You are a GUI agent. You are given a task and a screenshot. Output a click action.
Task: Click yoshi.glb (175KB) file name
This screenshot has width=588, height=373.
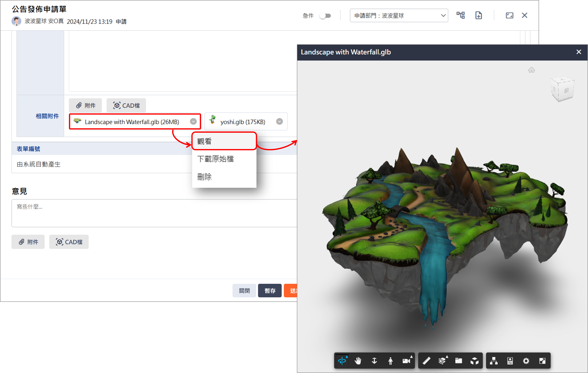pos(243,122)
